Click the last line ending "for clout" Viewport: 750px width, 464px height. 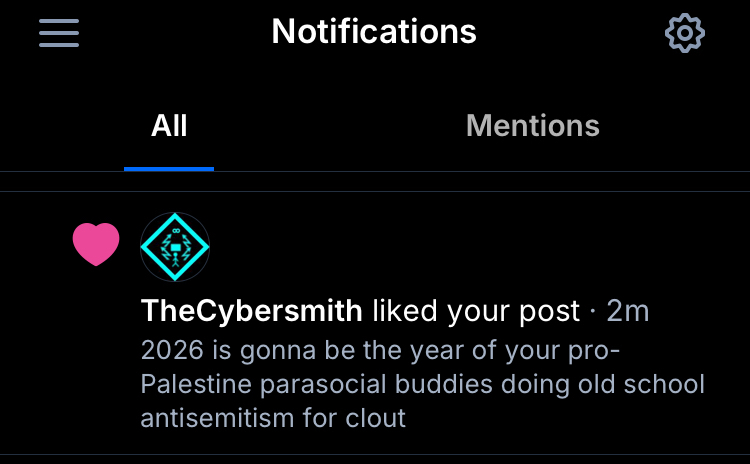coord(273,417)
